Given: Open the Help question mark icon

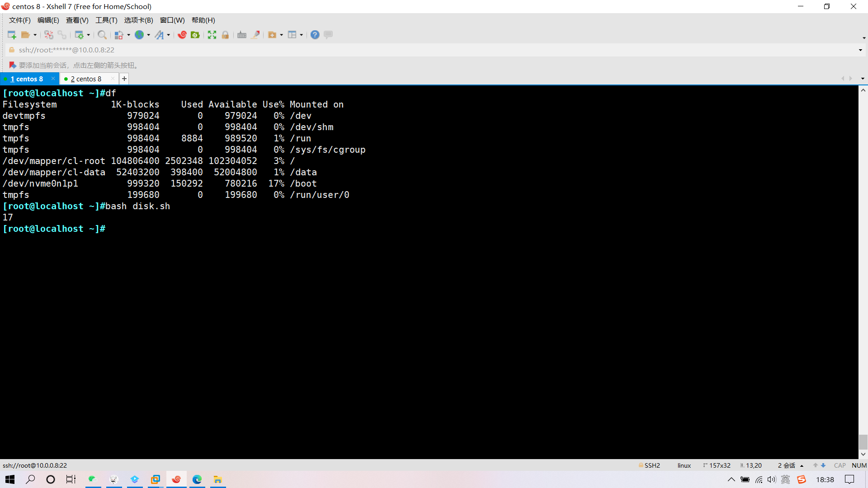Looking at the screenshot, I should 315,35.
